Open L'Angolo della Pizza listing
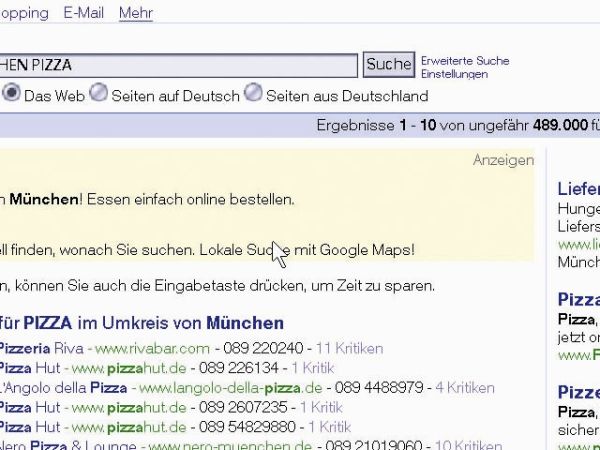600x450 pixels. (64, 388)
